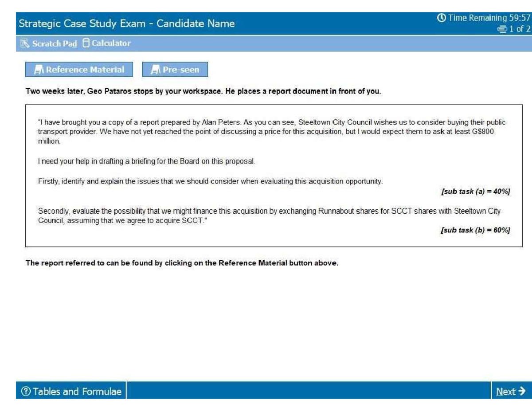Screen dimensions: 532x411
Task: Click the book icon on Pre-seen button
Action: pyautogui.click(x=155, y=70)
